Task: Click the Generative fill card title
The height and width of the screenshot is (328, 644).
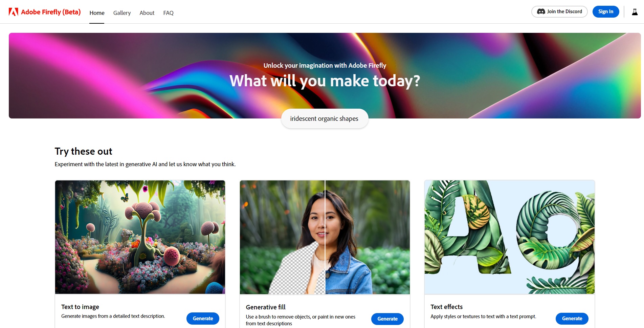Action: pyautogui.click(x=266, y=307)
